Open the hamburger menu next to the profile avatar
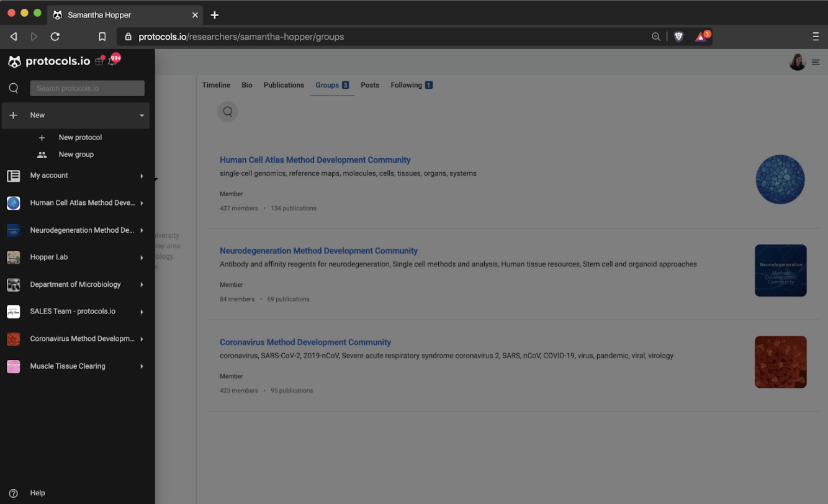Screen dimensions: 828x504 pyautogui.click(x=816, y=62)
